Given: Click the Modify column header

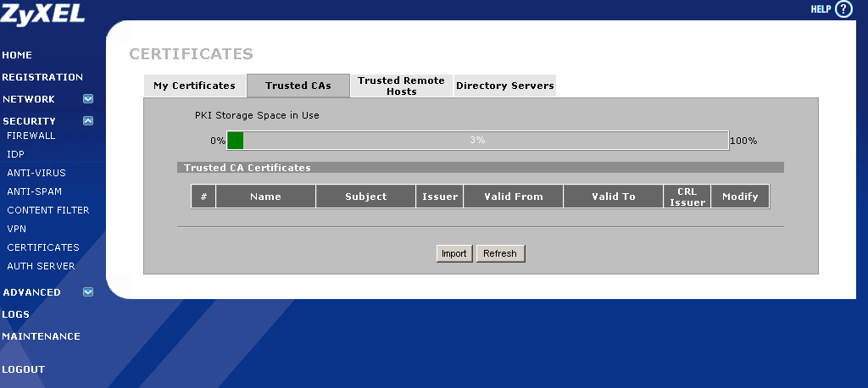Looking at the screenshot, I should [740, 197].
